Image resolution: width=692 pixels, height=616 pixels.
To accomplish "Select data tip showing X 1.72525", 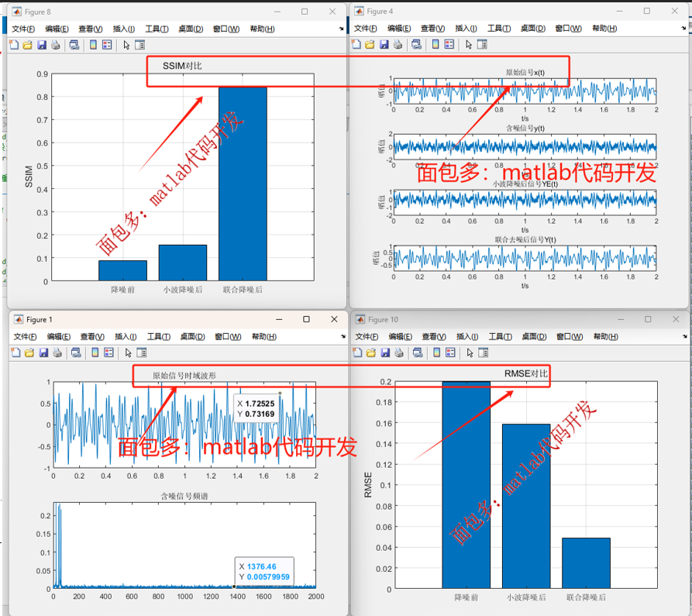I will click(x=256, y=408).
